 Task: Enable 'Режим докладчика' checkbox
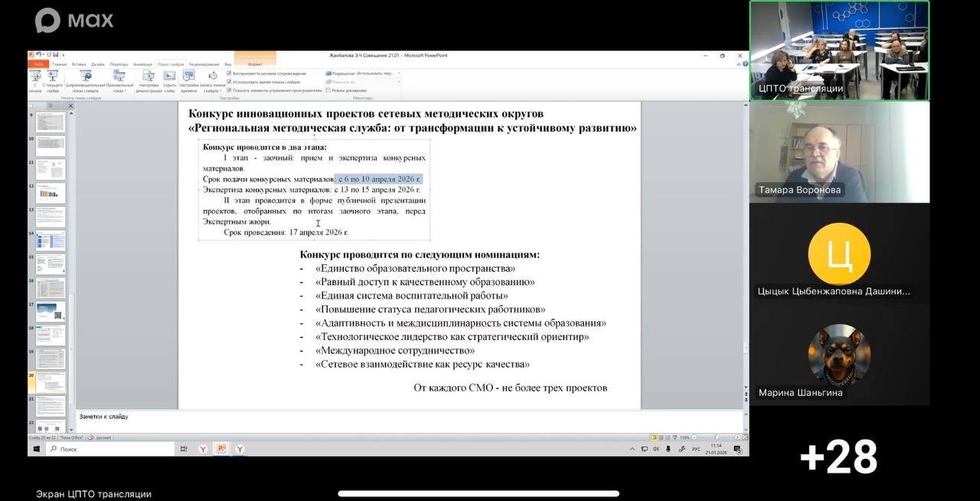(328, 90)
